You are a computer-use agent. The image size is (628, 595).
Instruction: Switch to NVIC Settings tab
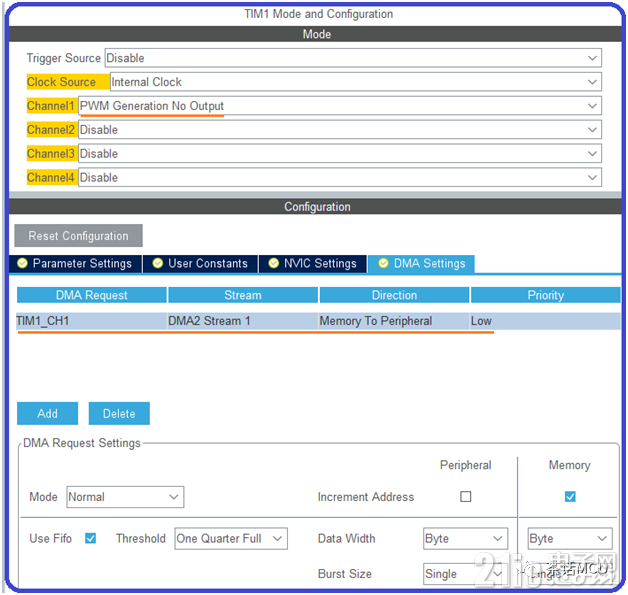[313, 263]
